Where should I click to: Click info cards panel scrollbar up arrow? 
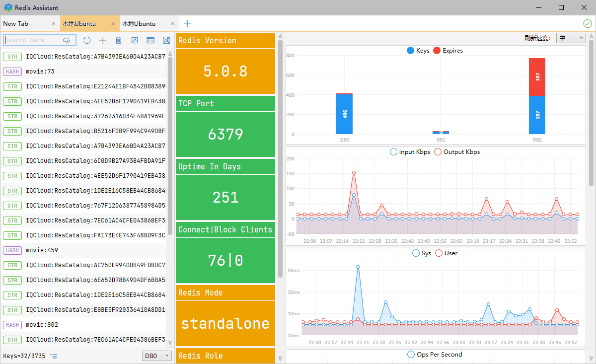pyautogui.click(x=280, y=36)
